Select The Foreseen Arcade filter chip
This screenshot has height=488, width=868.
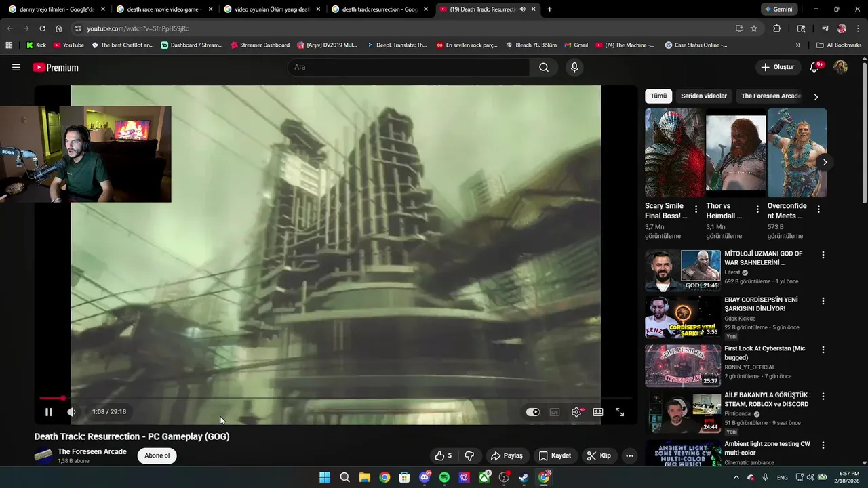[x=771, y=96]
